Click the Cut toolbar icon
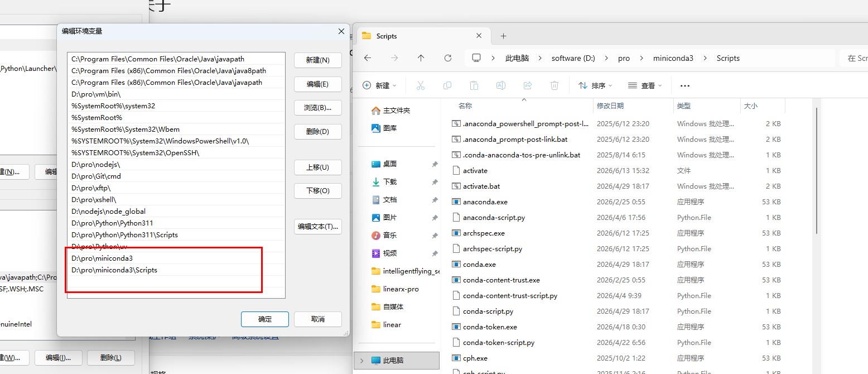 point(421,85)
